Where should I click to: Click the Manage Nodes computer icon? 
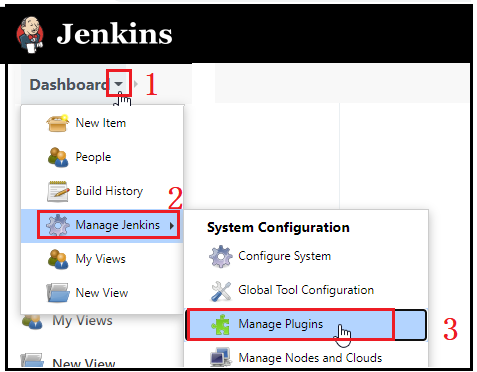click(221, 357)
